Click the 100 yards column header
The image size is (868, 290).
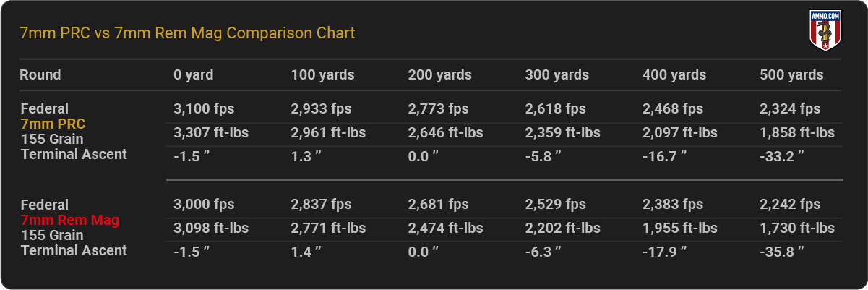(323, 74)
